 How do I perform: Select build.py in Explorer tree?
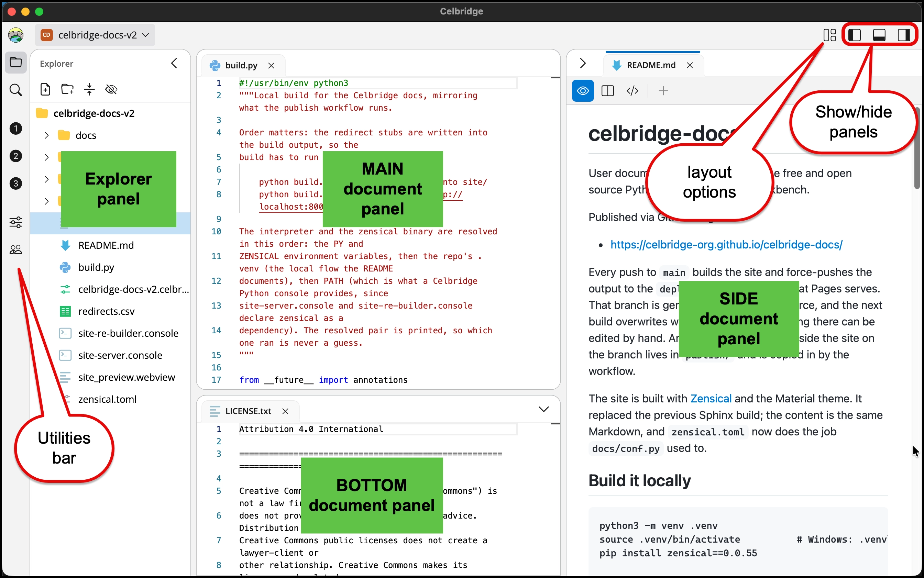pyautogui.click(x=110, y=267)
